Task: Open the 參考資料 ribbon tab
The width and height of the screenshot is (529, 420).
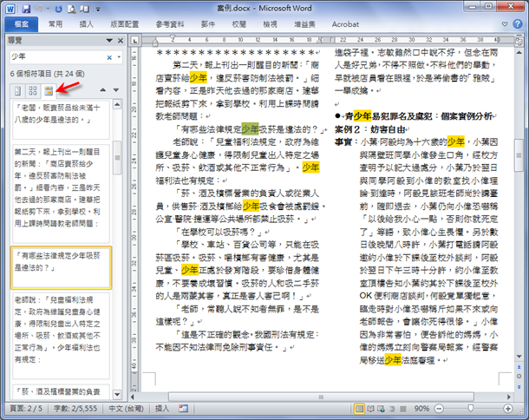Action: (170, 24)
